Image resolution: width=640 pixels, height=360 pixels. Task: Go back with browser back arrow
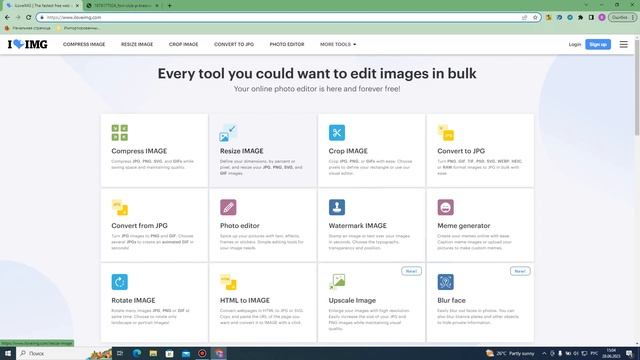pos(7,17)
